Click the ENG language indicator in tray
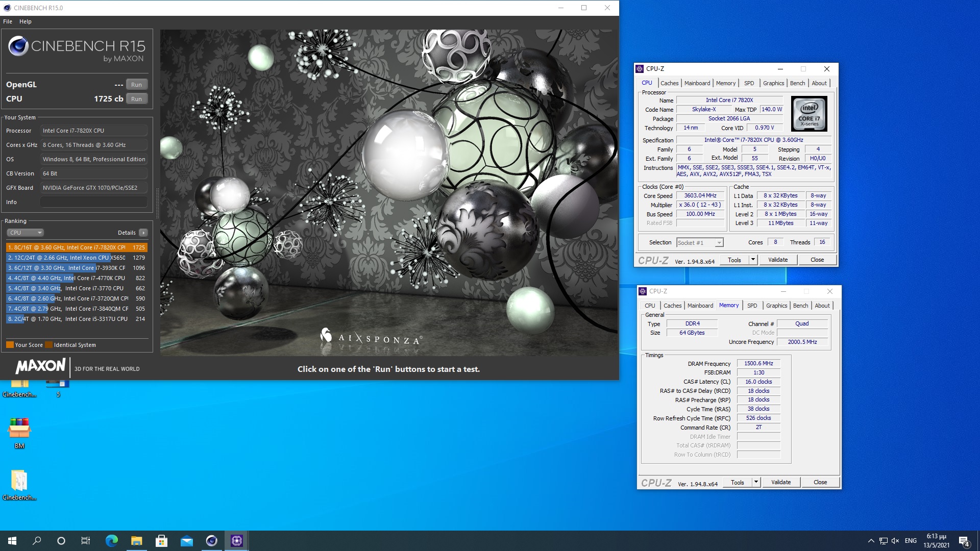The image size is (980, 551). [911, 541]
